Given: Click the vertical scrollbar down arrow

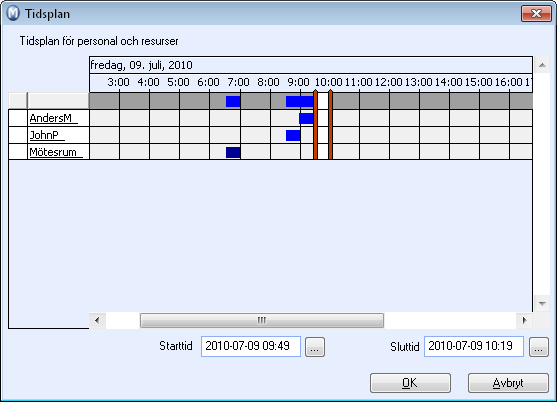Looking at the screenshot, I should 542,304.
